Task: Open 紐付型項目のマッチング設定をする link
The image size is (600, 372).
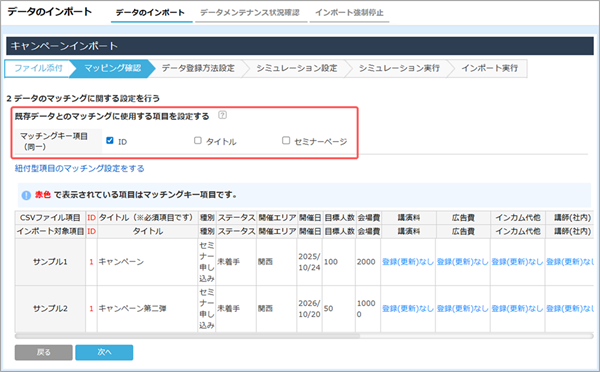Action: tap(80, 168)
